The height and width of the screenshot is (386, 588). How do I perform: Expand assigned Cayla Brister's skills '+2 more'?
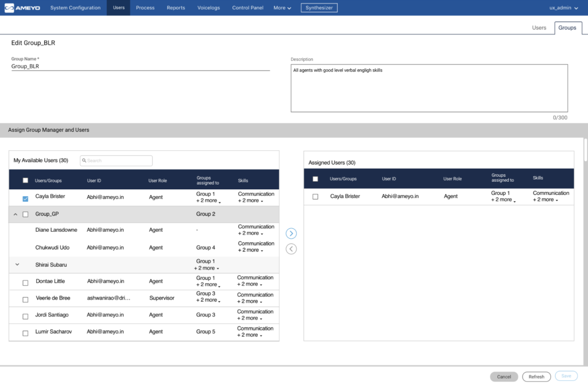click(x=546, y=200)
